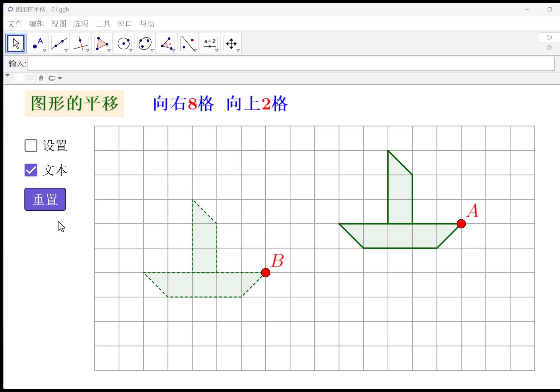Image resolution: width=560 pixels, height=392 pixels.
Task: Click the 图形的平移 title text
Action: pos(74,103)
